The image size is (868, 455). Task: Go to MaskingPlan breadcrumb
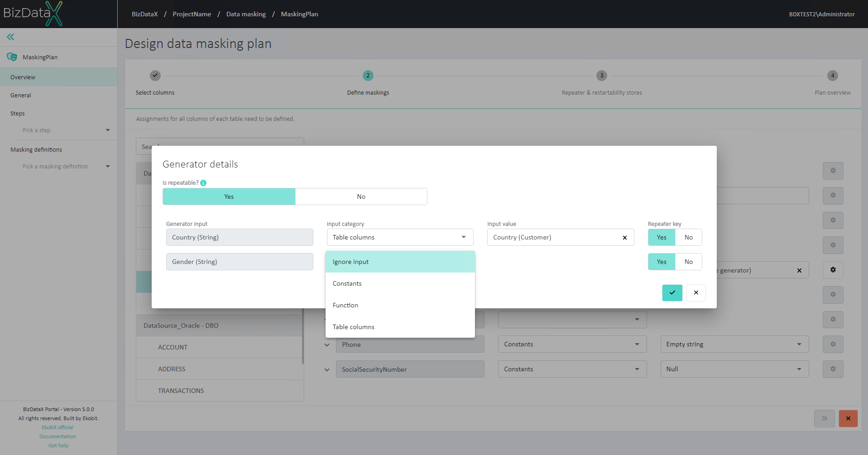[299, 14]
